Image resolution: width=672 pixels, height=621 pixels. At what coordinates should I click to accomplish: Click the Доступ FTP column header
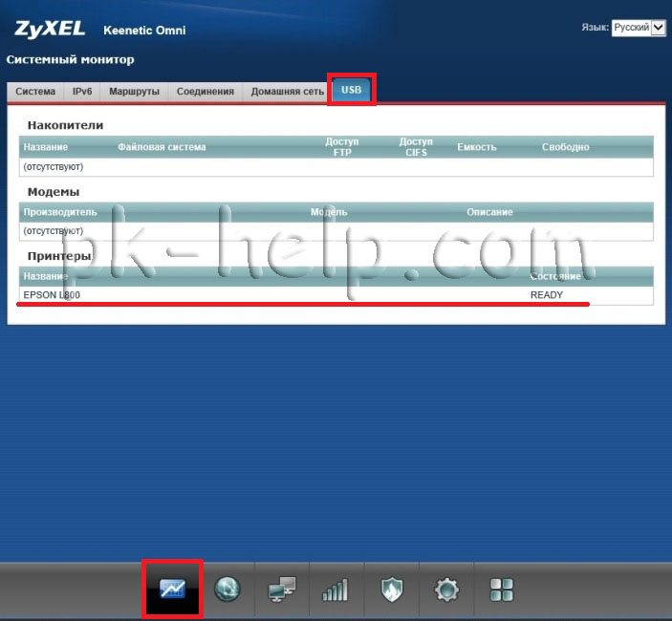click(341, 147)
